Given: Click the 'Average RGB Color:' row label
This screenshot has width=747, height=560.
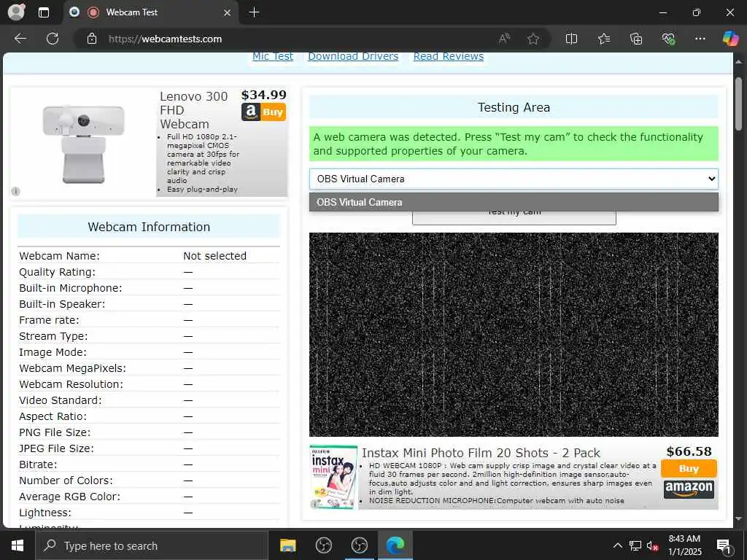Looking at the screenshot, I should 69,497.
